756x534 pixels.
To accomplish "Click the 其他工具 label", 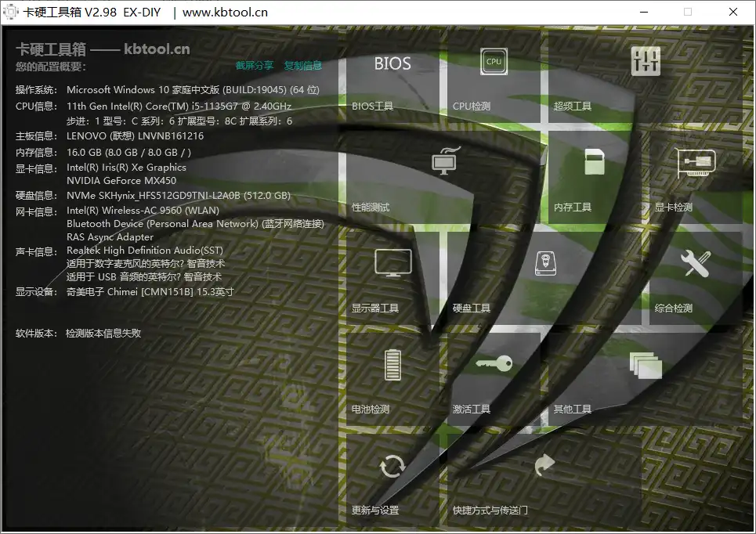I will pos(573,410).
